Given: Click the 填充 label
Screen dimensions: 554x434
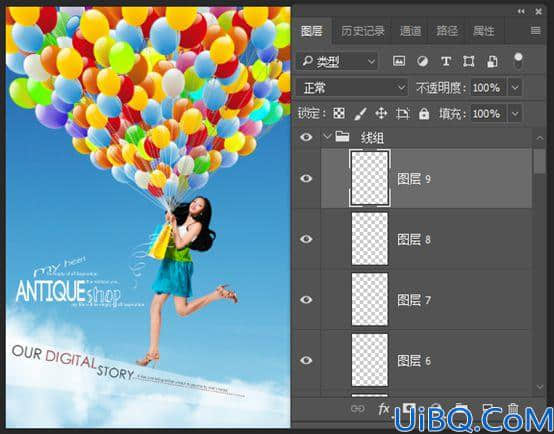Looking at the screenshot, I should (453, 114).
